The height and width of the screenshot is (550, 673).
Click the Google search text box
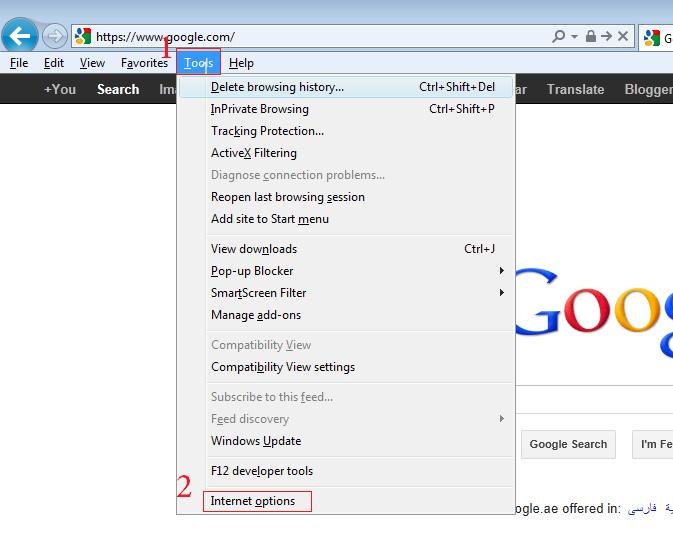click(594, 399)
